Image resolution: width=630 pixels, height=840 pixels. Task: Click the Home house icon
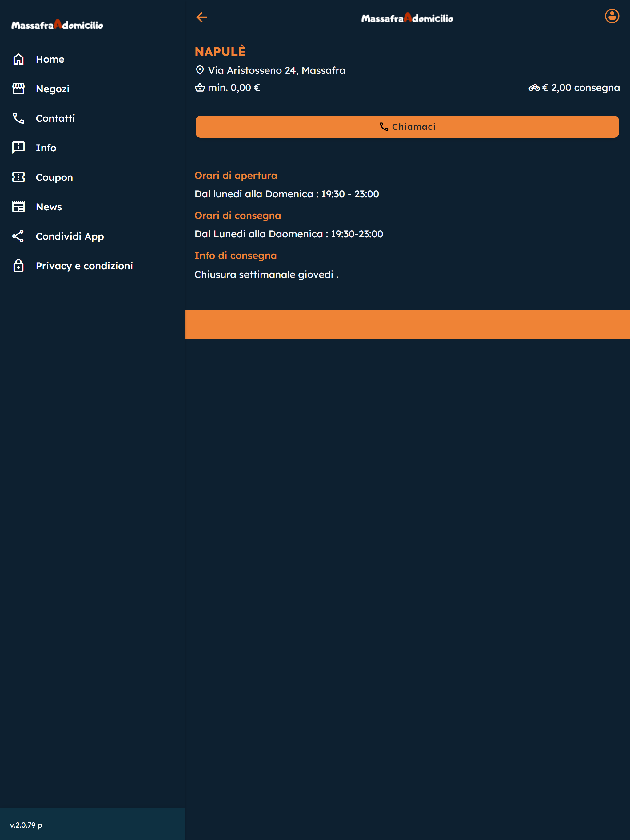click(x=18, y=59)
